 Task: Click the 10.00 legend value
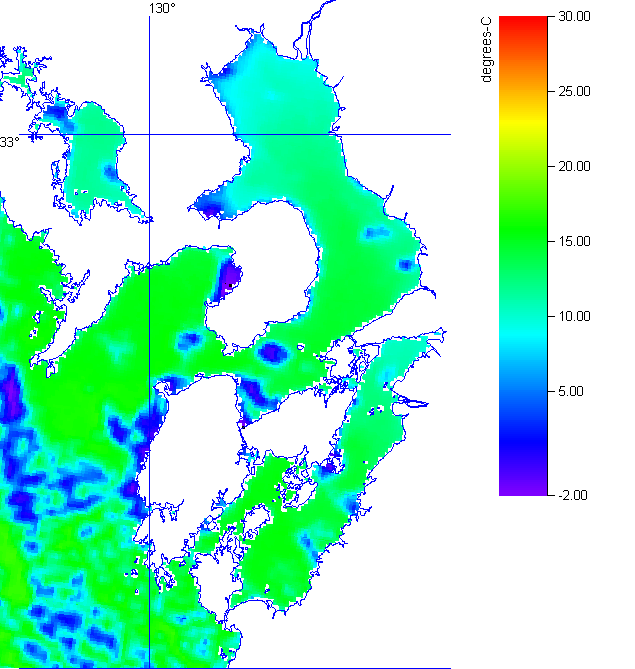574,317
